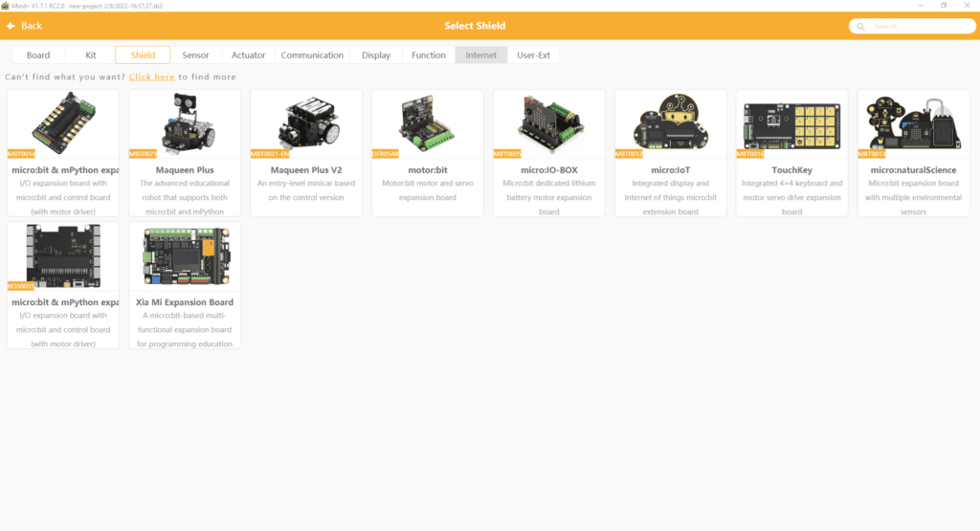Choose the Xia Mi Expansion Board image
The image size is (980, 531).
[x=187, y=256]
